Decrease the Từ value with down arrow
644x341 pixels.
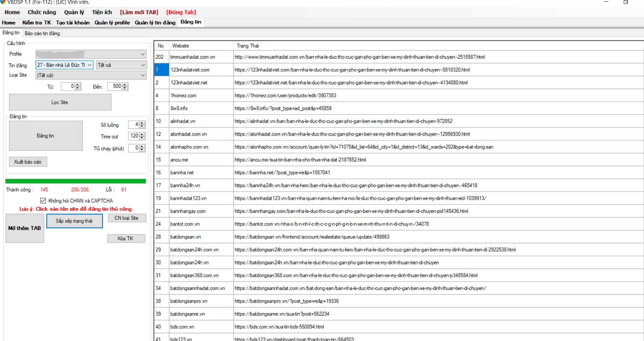[x=78, y=88]
